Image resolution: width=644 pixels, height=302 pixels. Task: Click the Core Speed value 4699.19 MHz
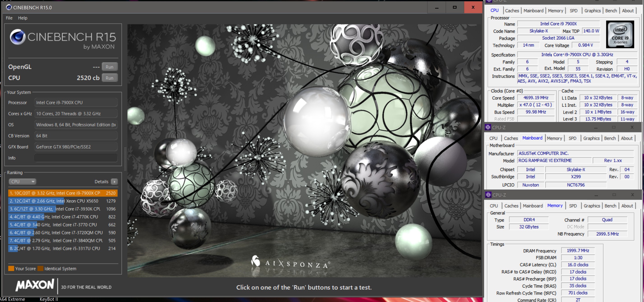pyautogui.click(x=536, y=98)
